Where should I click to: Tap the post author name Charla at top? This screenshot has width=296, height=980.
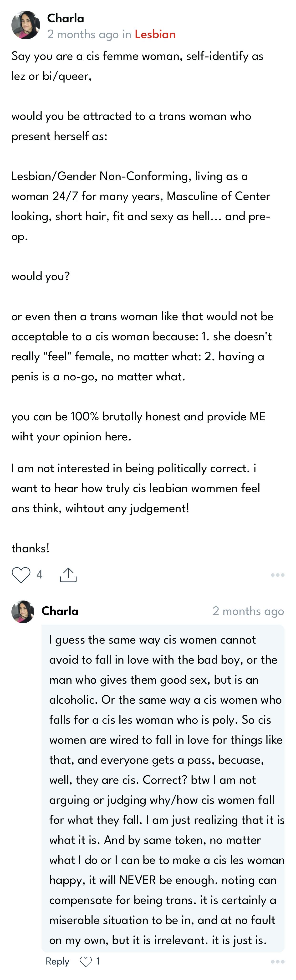pyautogui.click(x=66, y=18)
